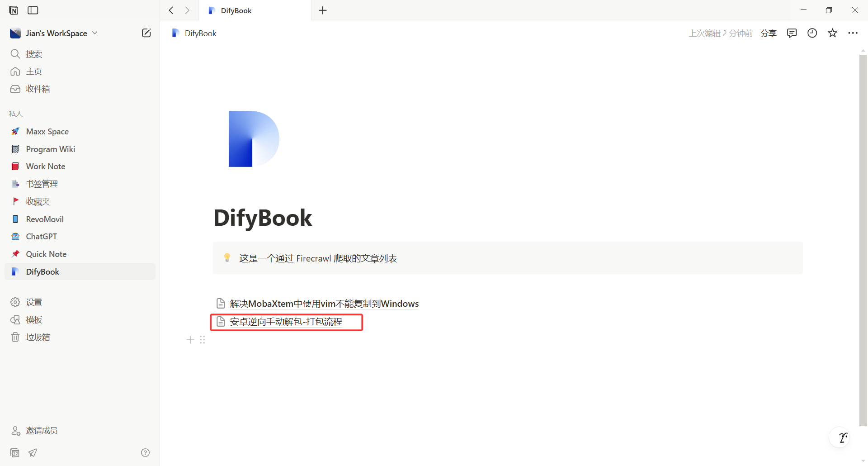Viewport: 868px width, 466px height.
Task: Click the lightbulb callout icon
Action: click(227, 258)
